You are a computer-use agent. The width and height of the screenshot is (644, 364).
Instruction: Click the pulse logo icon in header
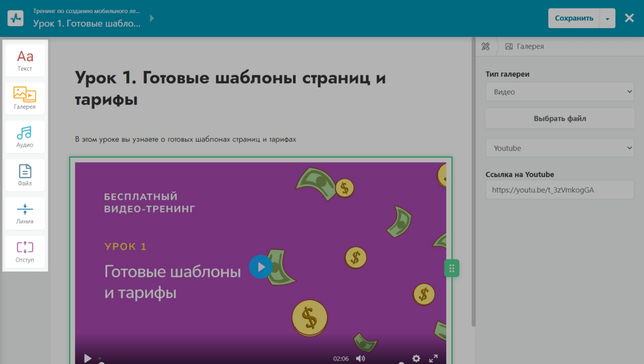[x=16, y=18]
